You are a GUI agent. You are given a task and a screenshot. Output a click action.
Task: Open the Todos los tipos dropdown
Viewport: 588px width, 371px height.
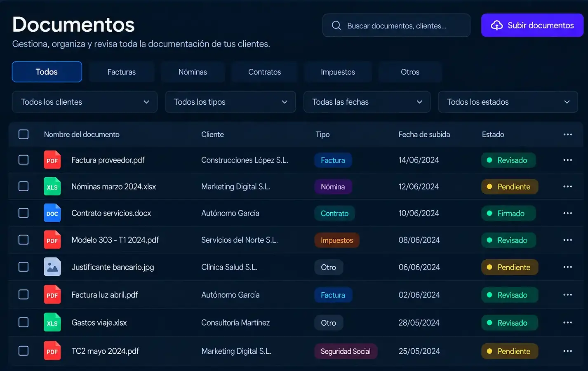[x=230, y=102]
